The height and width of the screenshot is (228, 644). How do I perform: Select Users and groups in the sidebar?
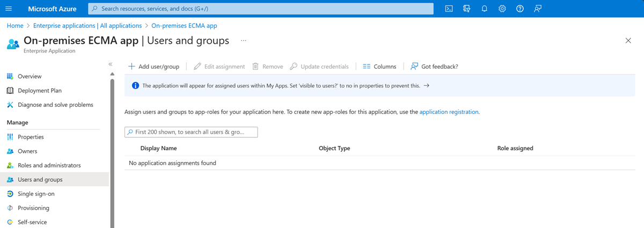(x=54, y=180)
